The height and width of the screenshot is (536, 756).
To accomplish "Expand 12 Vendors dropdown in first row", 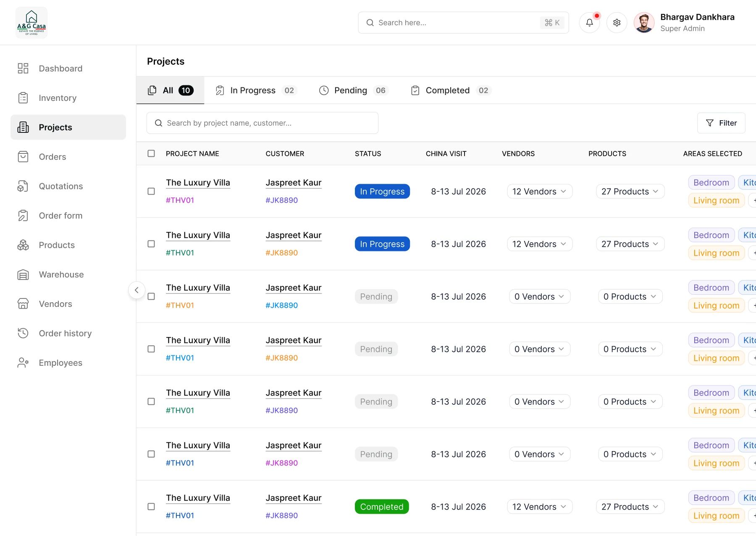I will pyautogui.click(x=540, y=191).
